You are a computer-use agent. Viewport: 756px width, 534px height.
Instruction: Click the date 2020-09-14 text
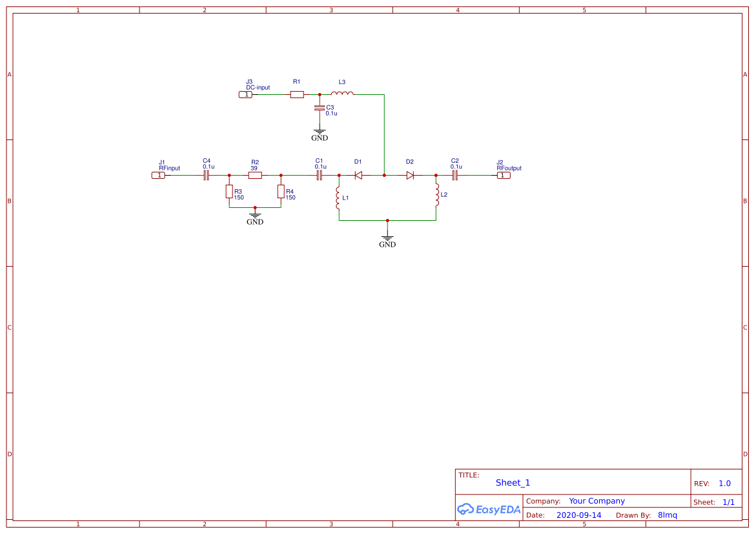(x=579, y=515)
